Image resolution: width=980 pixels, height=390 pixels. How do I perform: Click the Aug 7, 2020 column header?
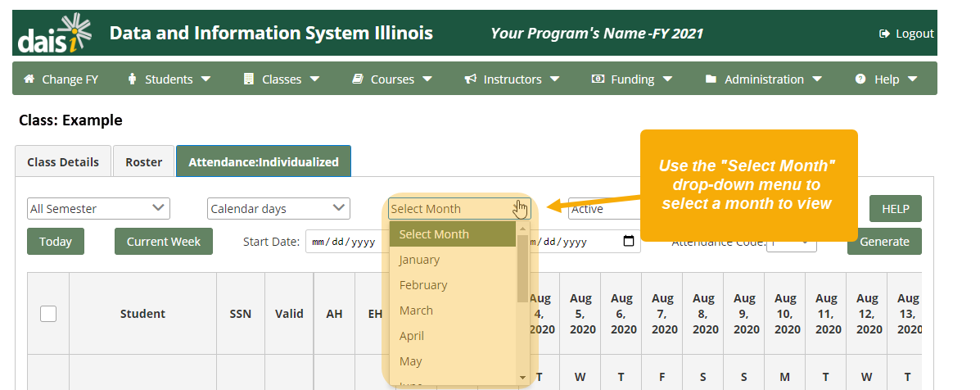point(662,314)
